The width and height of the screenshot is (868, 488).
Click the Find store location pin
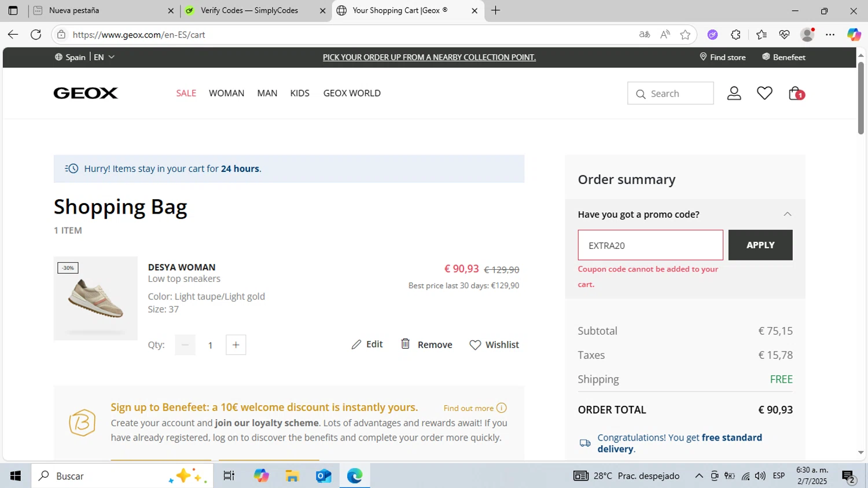click(x=703, y=57)
